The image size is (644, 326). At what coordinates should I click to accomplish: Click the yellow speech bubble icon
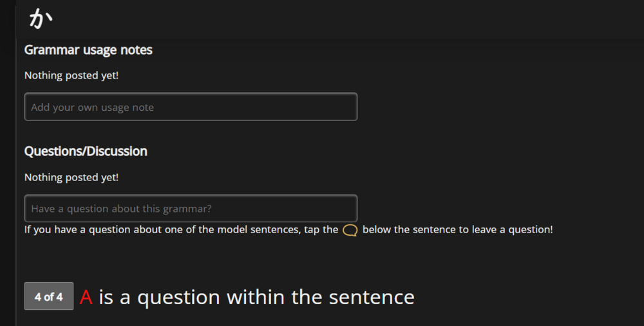(350, 230)
